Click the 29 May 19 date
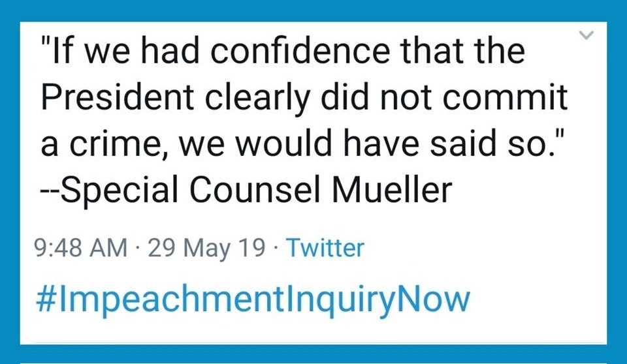This screenshot has width=627, height=364. click(x=208, y=249)
